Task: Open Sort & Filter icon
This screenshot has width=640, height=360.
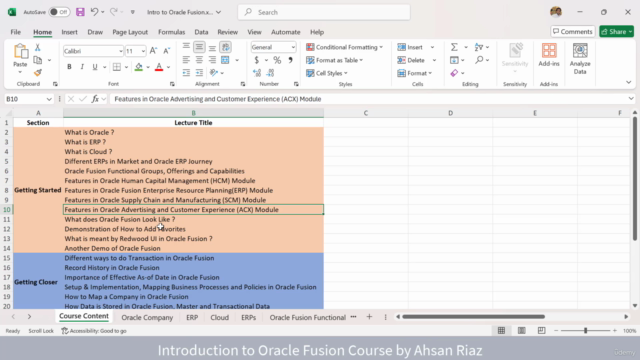Action: (479, 47)
